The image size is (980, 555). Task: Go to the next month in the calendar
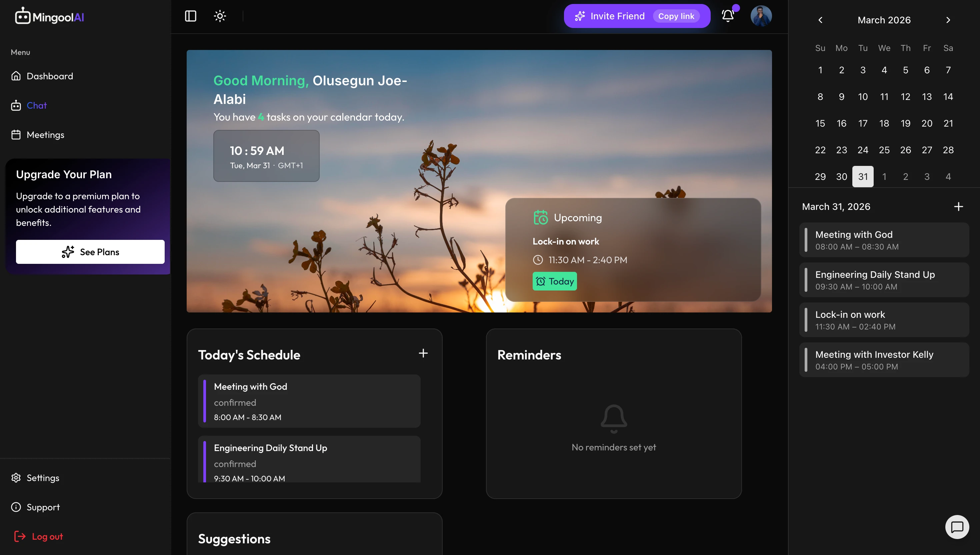[x=948, y=20]
